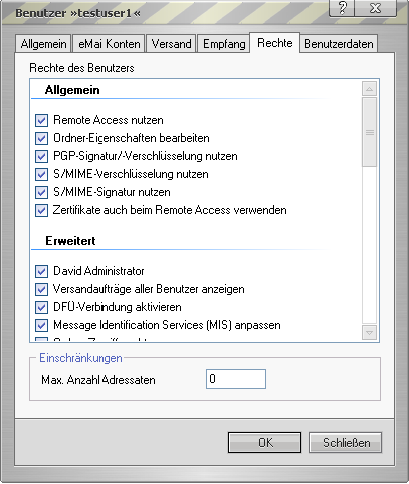
Task: Uncheck Zertifikate auch beim Remote Access verwenden
Action: [41, 210]
